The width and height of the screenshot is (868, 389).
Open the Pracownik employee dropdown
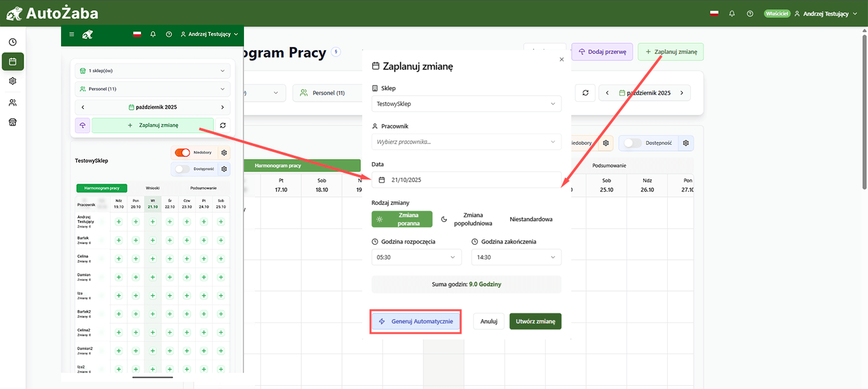(x=466, y=142)
